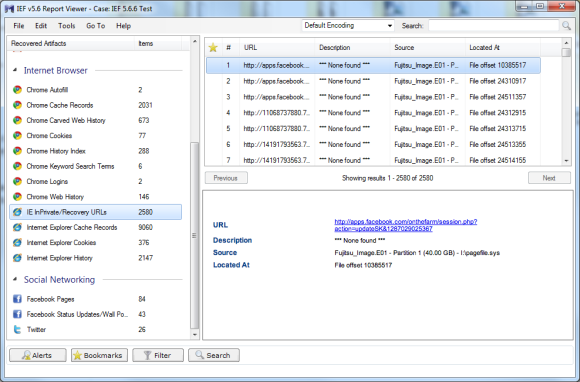The height and width of the screenshot is (382, 580).
Task: Select result row 2 offset 24310917
Action: click(x=373, y=81)
